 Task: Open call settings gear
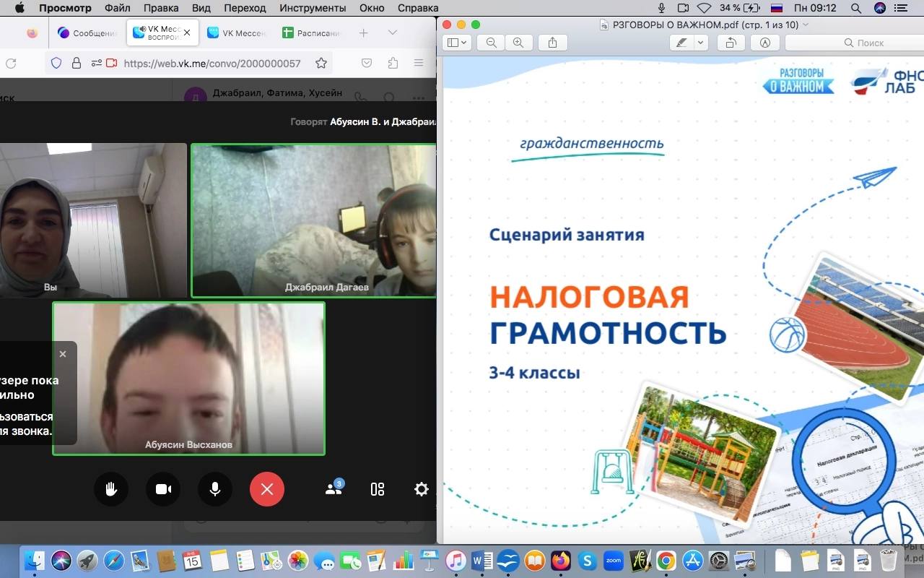(422, 489)
